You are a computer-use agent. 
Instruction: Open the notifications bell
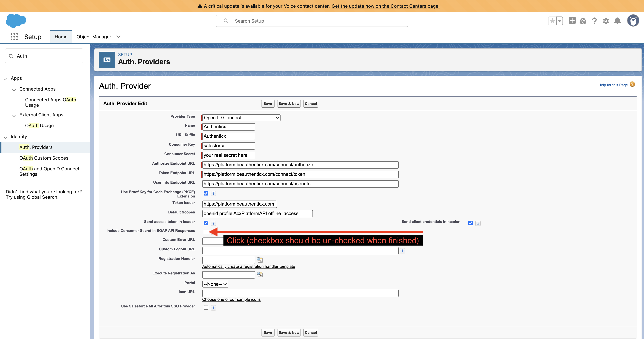point(617,21)
